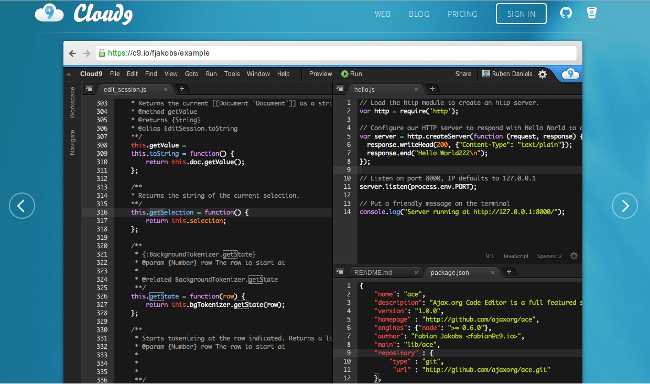This screenshot has height=384, width=650.
Task: Open the pane menu icon left of the edit_session.js tab
Action: pyautogui.click(x=89, y=89)
